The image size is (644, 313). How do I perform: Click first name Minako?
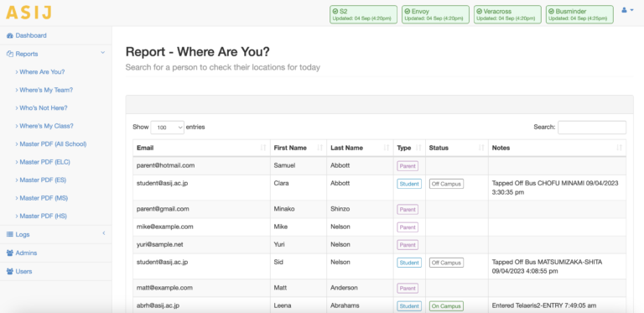pyautogui.click(x=283, y=209)
